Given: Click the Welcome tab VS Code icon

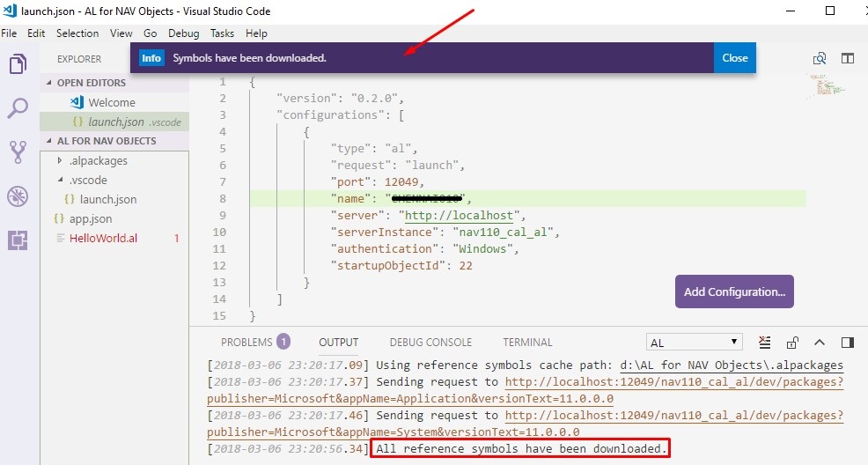Looking at the screenshot, I should (x=77, y=102).
